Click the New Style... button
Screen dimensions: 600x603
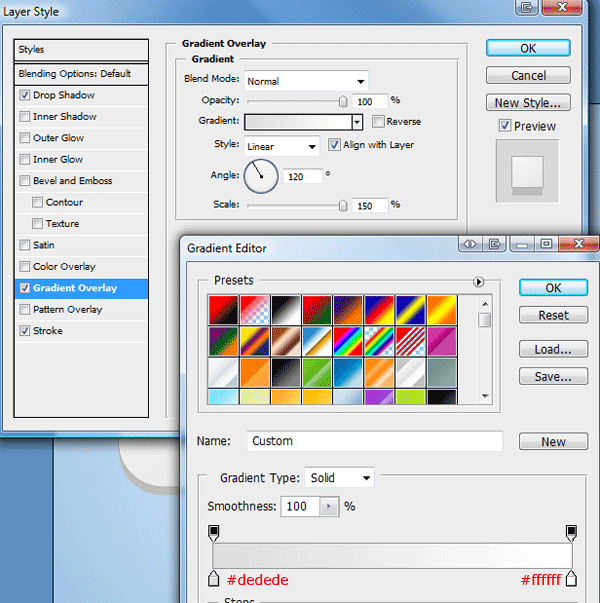[x=528, y=103]
